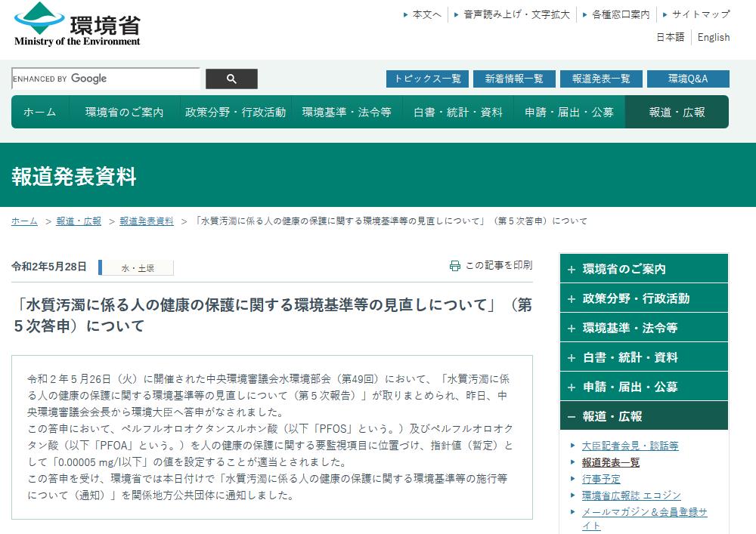Image resolution: width=756 pixels, height=534 pixels.
Task: Click the search magnifier icon
Action: pyautogui.click(x=231, y=79)
